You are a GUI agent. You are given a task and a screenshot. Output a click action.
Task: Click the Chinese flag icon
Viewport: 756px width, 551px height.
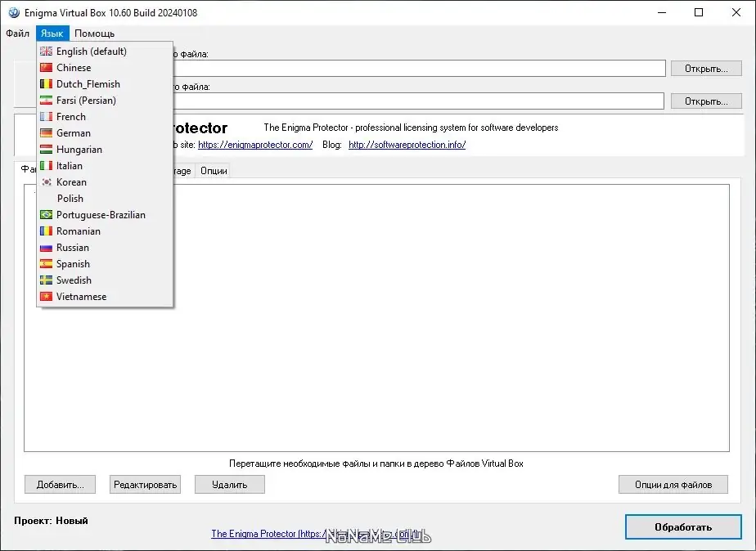(47, 67)
